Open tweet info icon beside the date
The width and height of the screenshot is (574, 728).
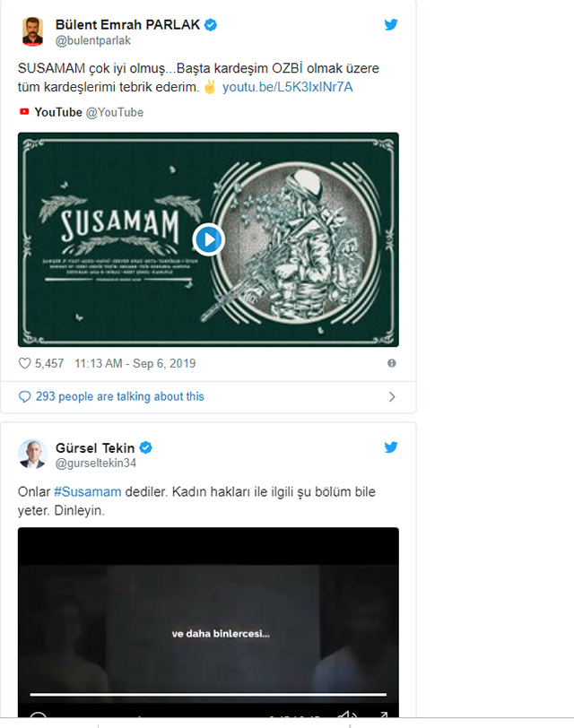click(391, 364)
